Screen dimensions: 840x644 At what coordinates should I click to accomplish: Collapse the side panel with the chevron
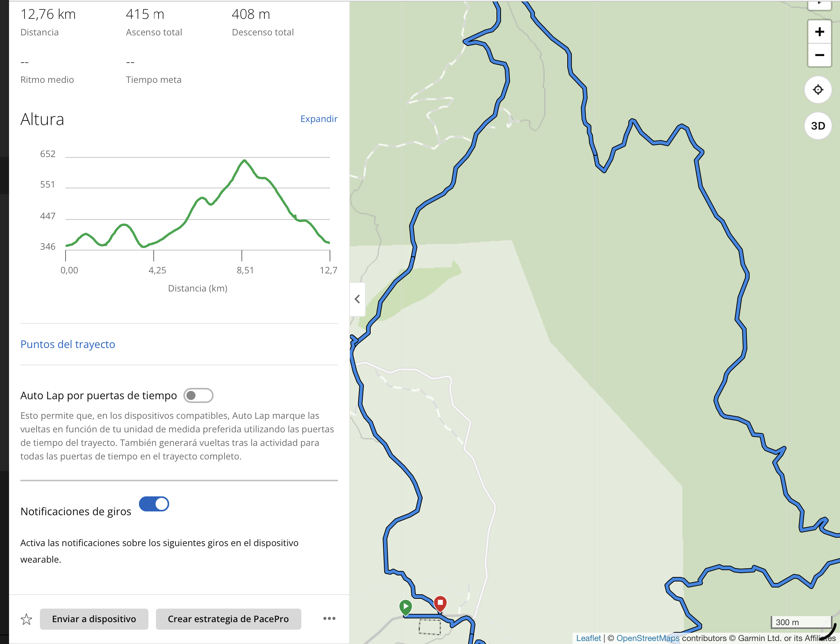(x=357, y=299)
